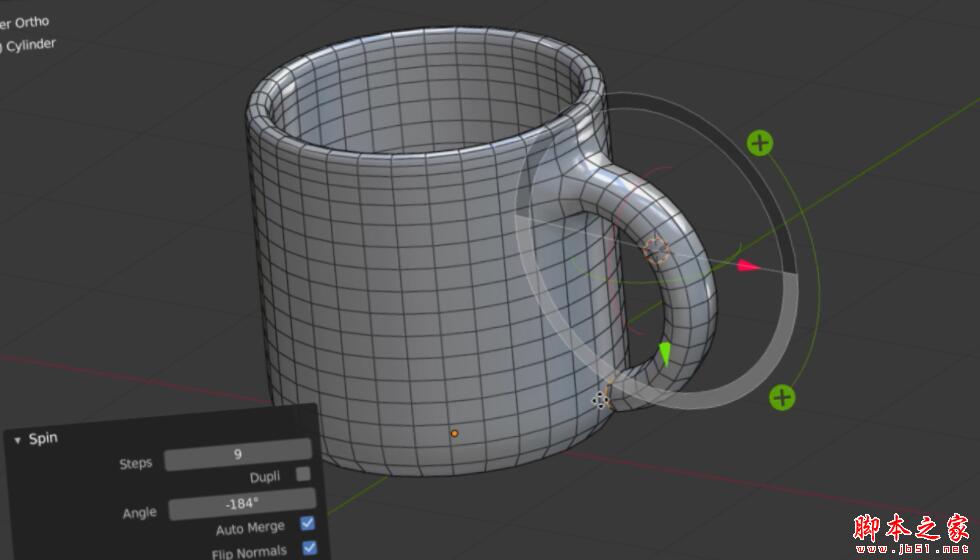This screenshot has height=560, width=980.
Task: Click the Spin panel title text
Action: click(x=43, y=439)
